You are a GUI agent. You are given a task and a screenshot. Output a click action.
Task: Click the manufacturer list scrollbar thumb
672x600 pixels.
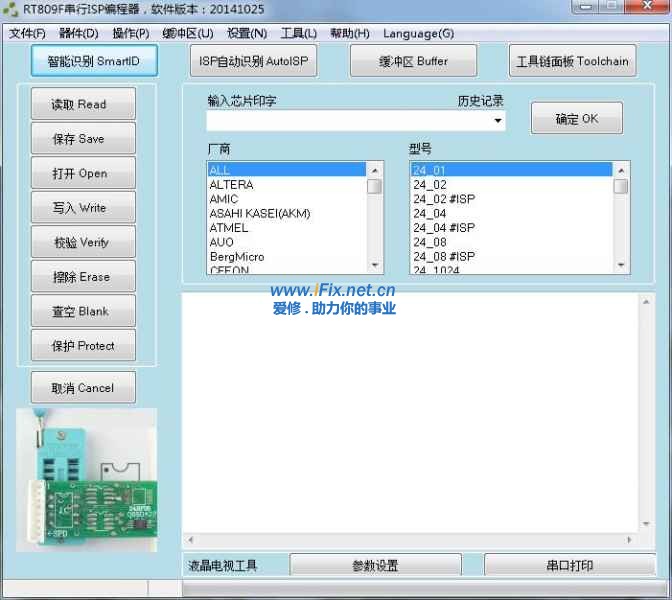pyautogui.click(x=375, y=186)
